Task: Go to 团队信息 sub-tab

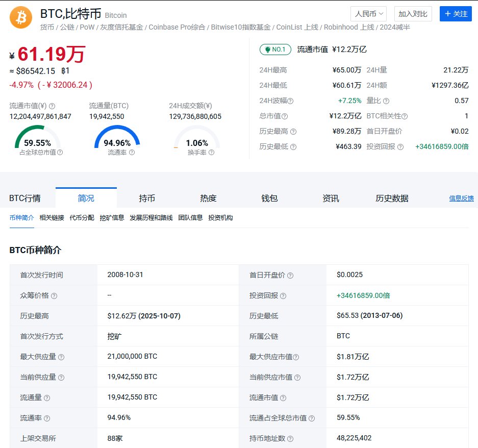Action: tap(190, 218)
